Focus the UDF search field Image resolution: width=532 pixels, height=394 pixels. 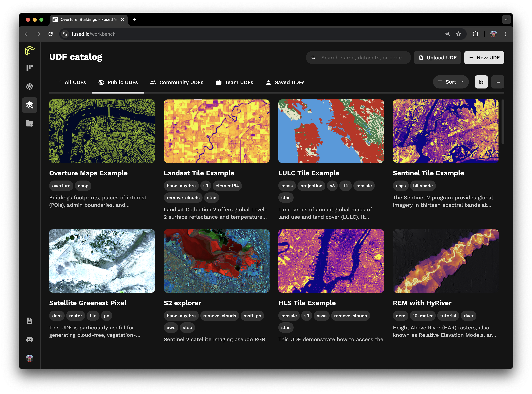tap(361, 58)
